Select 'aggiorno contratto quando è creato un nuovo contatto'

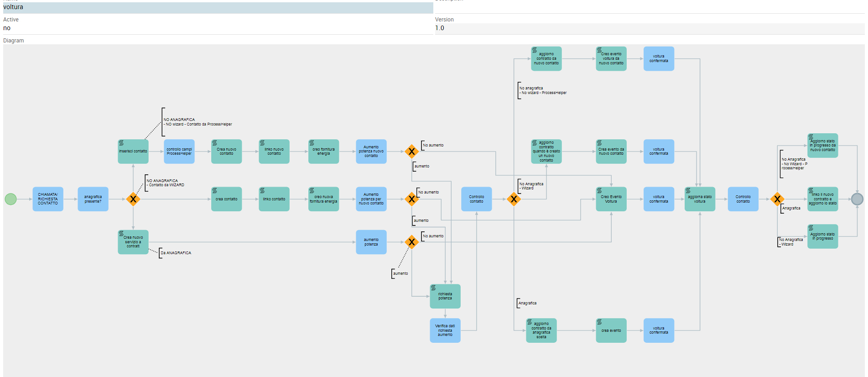click(x=546, y=152)
